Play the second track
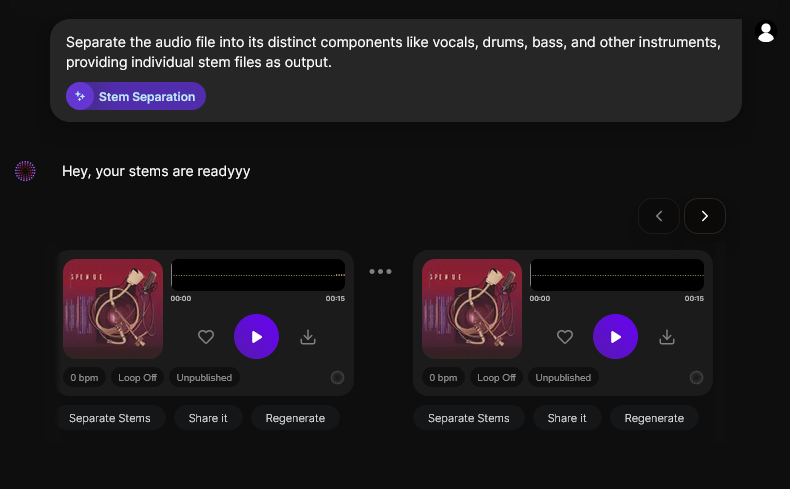Viewport: 790px width, 489px height. tap(616, 336)
